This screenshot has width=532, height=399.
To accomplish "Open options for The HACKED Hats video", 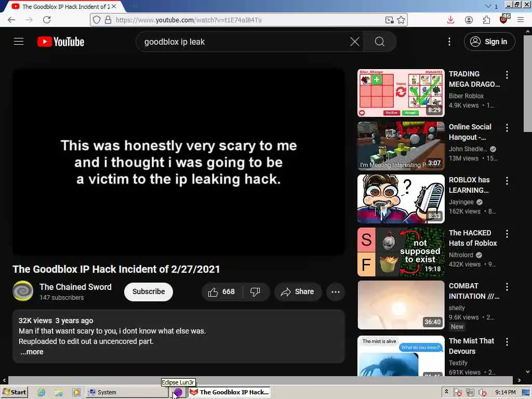I will click(x=507, y=234).
